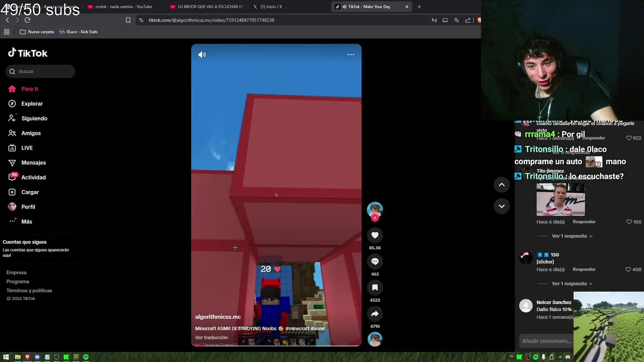Reply to the Tito jimenez image comment
The height and width of the screenshot is (362, 644).
point(584,222)
